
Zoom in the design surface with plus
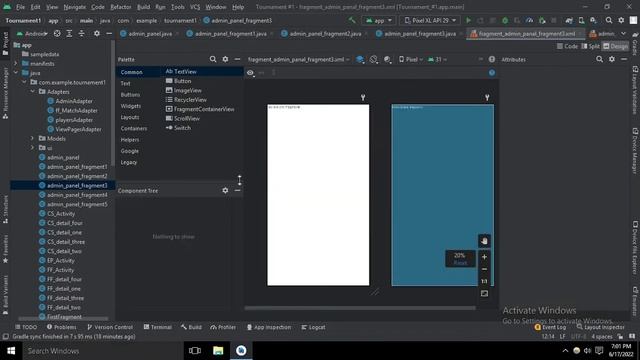[484, 257]
